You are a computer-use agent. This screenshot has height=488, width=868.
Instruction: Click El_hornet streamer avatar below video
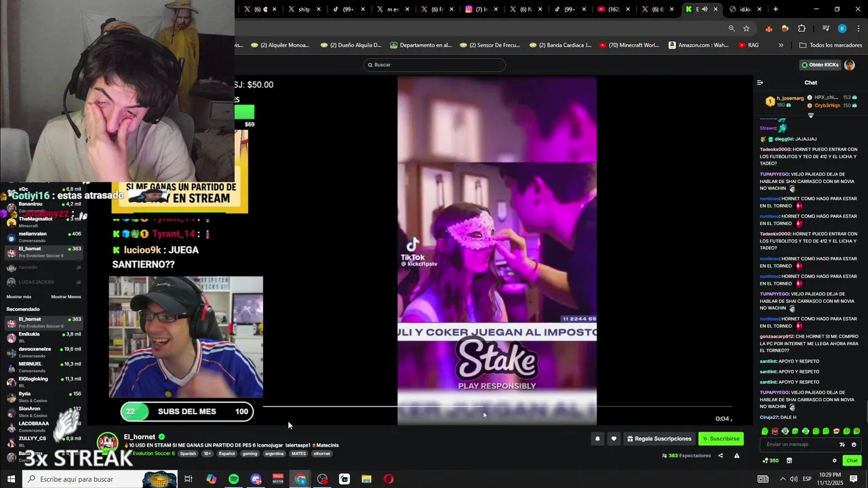pos(107,443)
